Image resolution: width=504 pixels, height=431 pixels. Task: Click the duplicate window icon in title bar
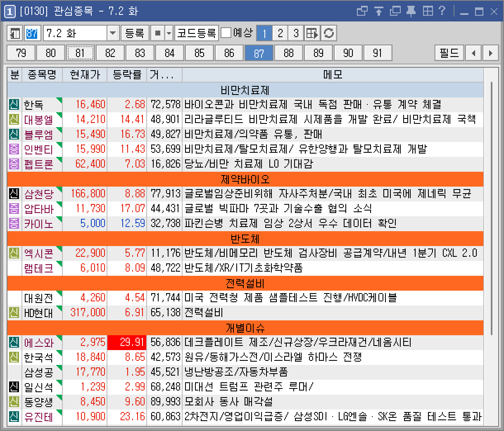(x=395, y=11)
